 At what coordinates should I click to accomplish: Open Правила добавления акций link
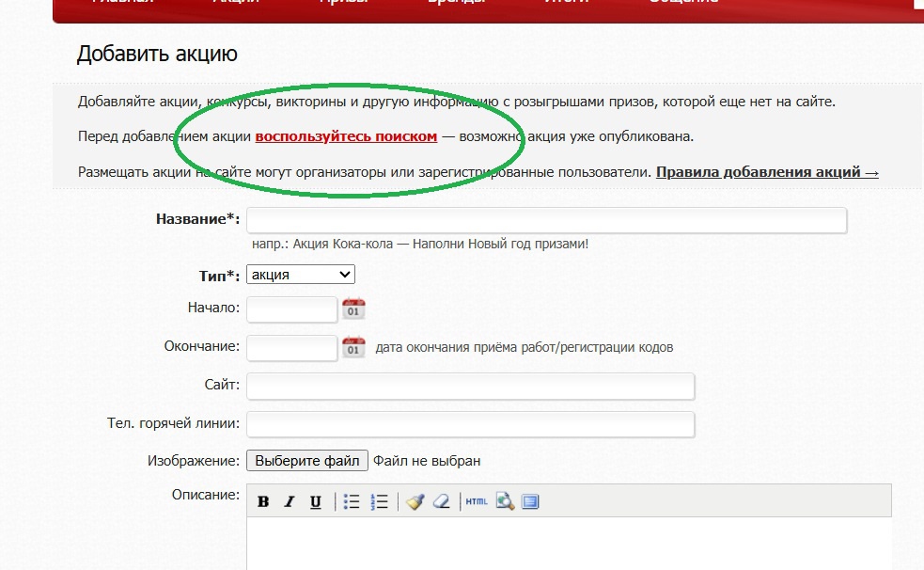coord(767,172)
